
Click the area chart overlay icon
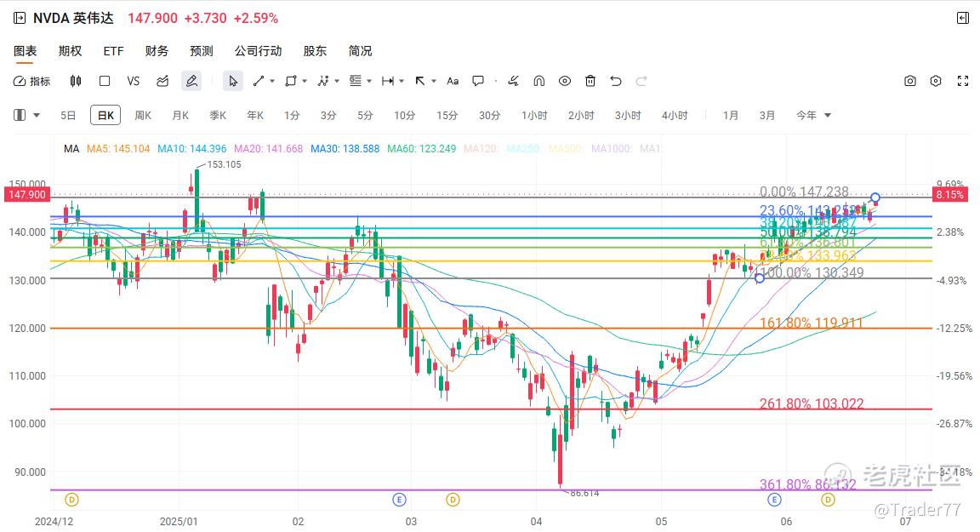pos(162,81)
